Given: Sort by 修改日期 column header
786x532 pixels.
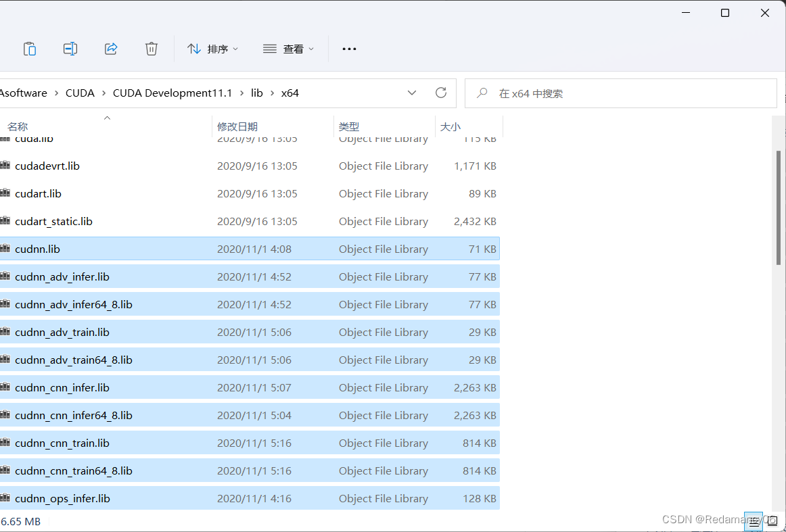Looking at the screenshot, I should click(237, 126).
